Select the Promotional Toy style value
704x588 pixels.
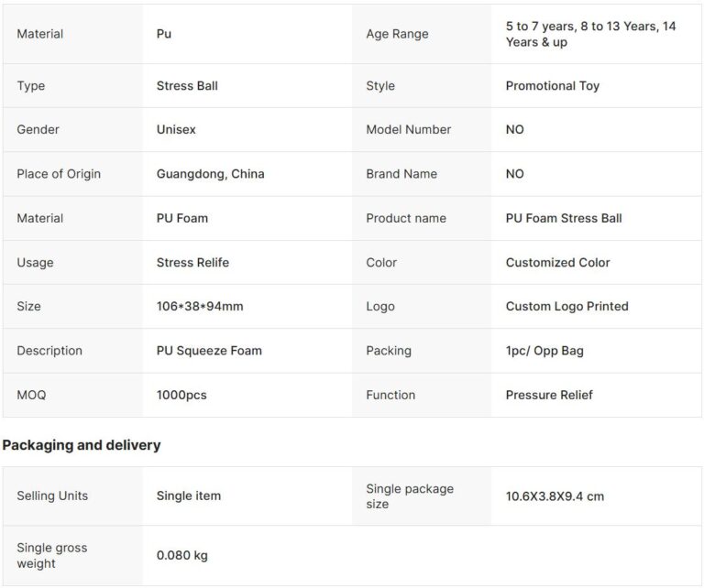552,86
